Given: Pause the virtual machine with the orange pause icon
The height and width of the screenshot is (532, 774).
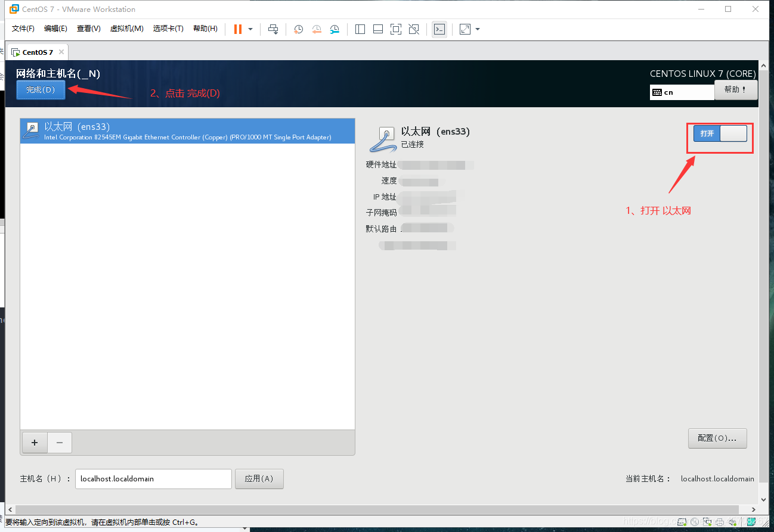Looking at the screenshot, I should point(237,29).
